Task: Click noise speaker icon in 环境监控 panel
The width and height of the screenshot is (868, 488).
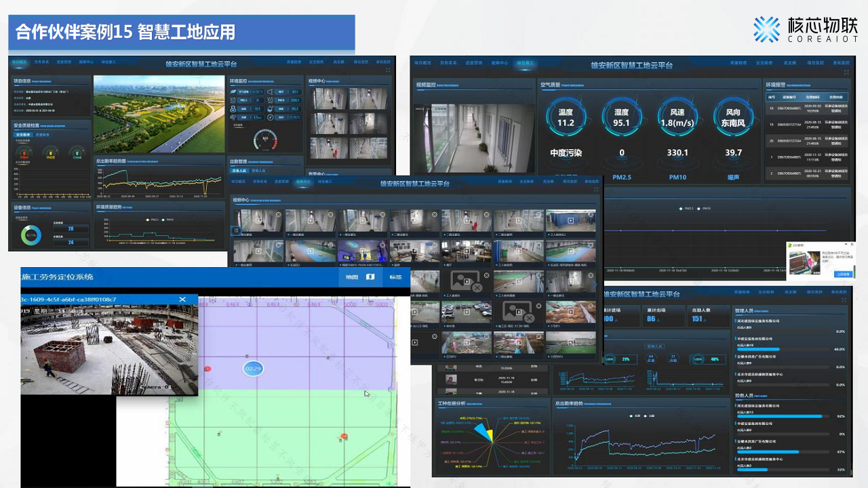Action: [x=271, y=91]
